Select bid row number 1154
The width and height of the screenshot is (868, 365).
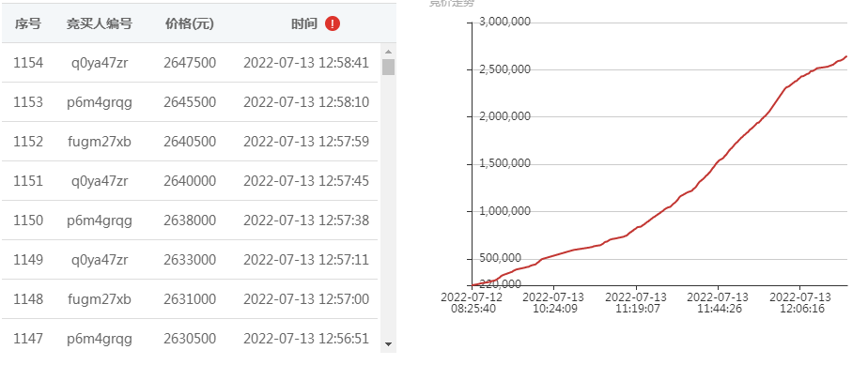(190, 63)
